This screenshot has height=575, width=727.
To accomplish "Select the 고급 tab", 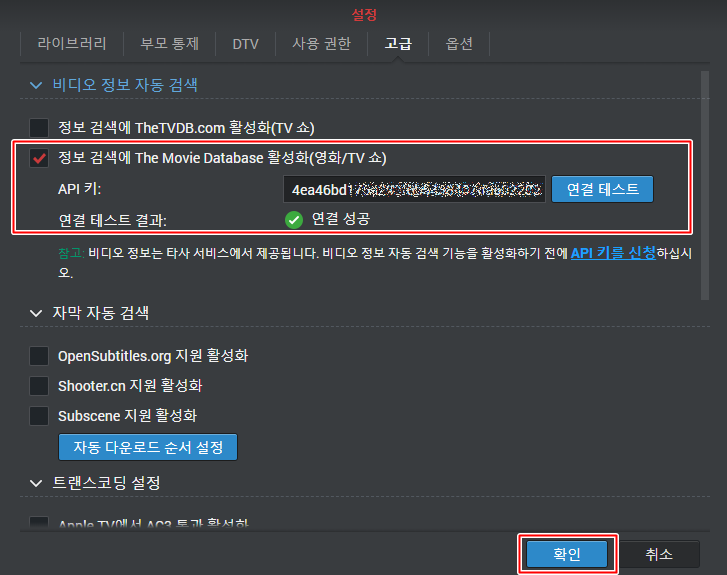I will (398, 44).
